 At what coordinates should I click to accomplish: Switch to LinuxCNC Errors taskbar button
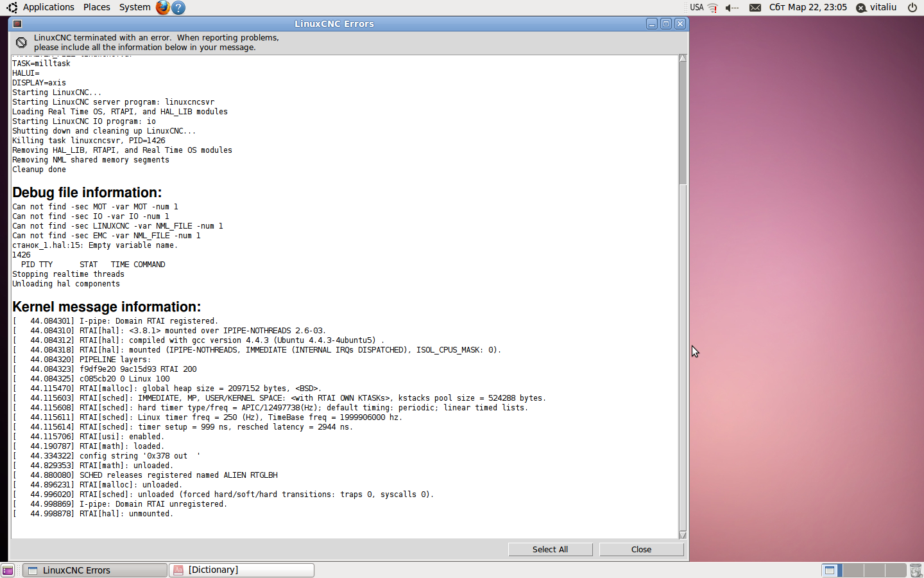click(95, 570)
